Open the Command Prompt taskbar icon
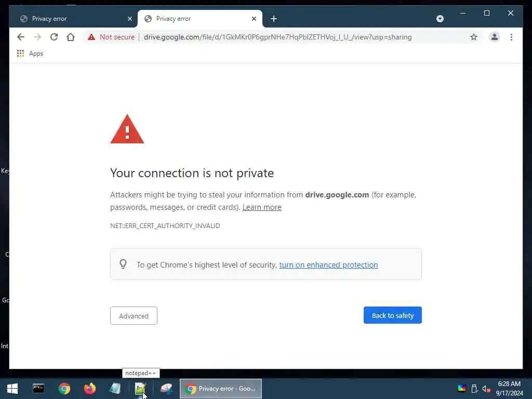Viewport: 532px width, 399px height. click(x=38, y=389)
